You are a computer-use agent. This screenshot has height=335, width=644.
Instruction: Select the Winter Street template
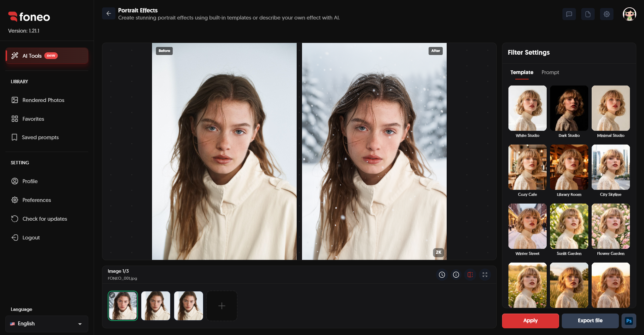click(527, 226)
